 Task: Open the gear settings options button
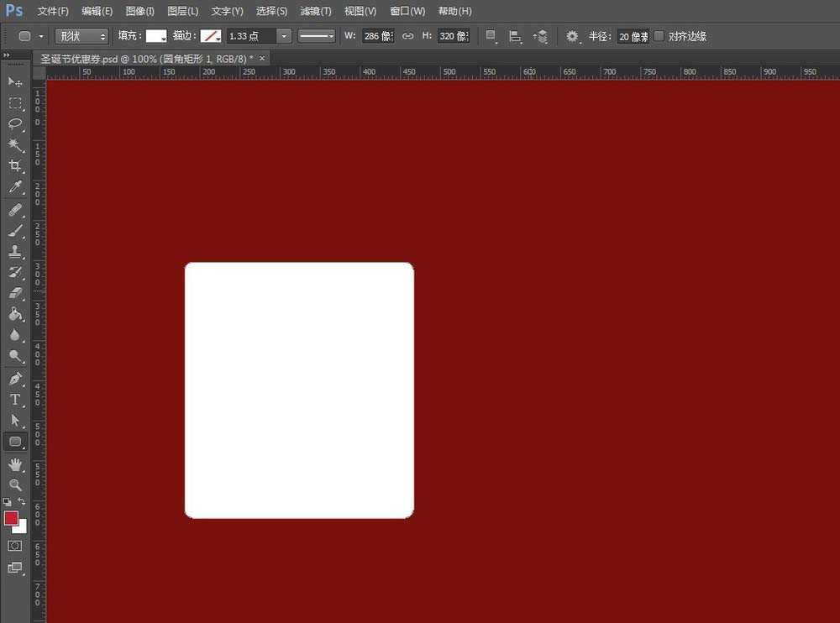(573, 36)
